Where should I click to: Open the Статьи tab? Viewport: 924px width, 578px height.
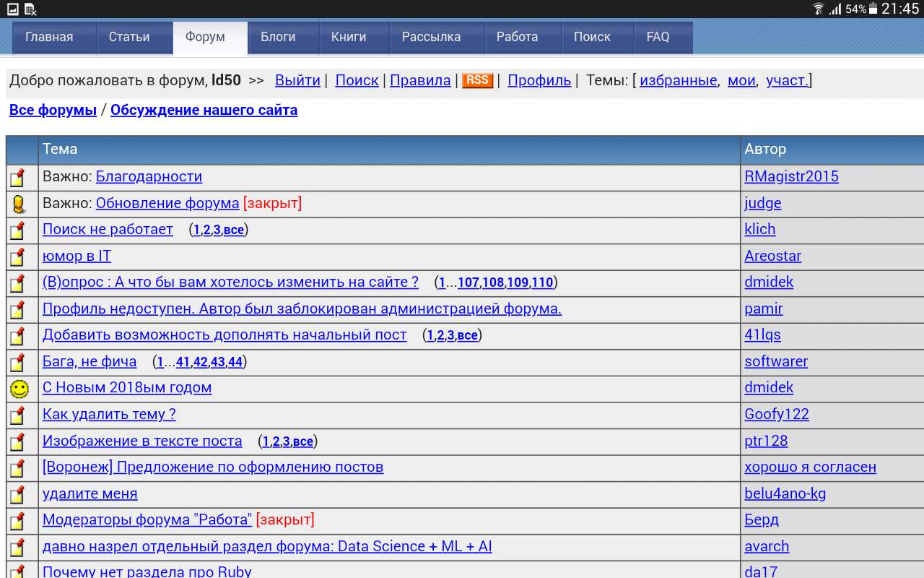pyautogui.click(x=129, y=37)
